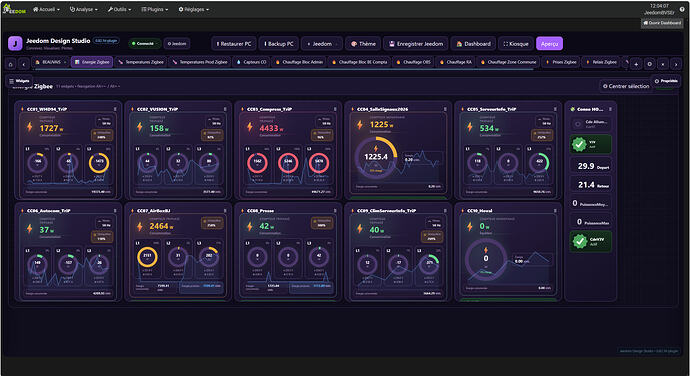The width and height of the screenshot is (690, 376).
Task: Click the tab strip horizontal scrollbar
Action: [284, 69]
